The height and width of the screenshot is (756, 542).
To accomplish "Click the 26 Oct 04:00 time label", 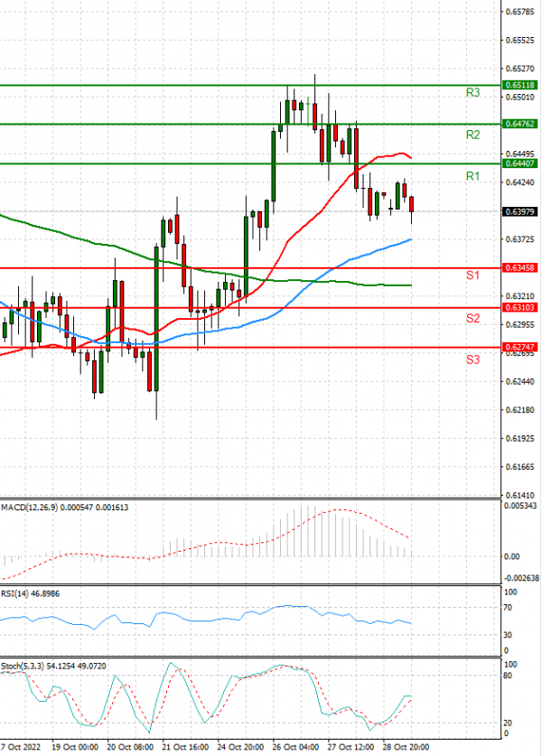I will pos(295,747).
